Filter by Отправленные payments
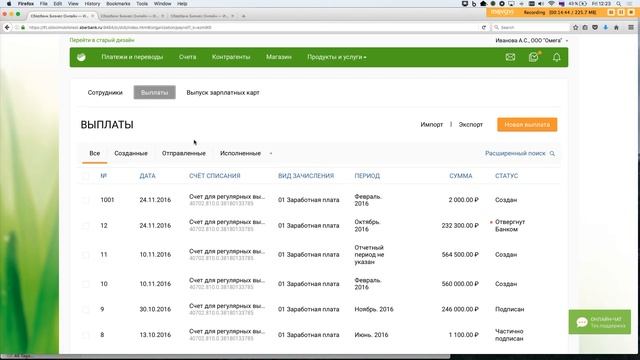This screenshot has height=360, width=640. point(184,153)
